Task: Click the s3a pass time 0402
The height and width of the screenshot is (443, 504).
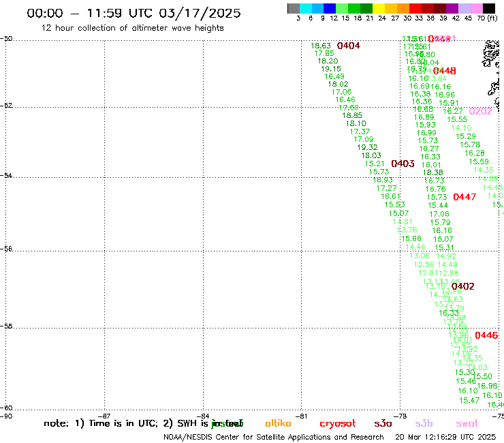Action: 462,286
